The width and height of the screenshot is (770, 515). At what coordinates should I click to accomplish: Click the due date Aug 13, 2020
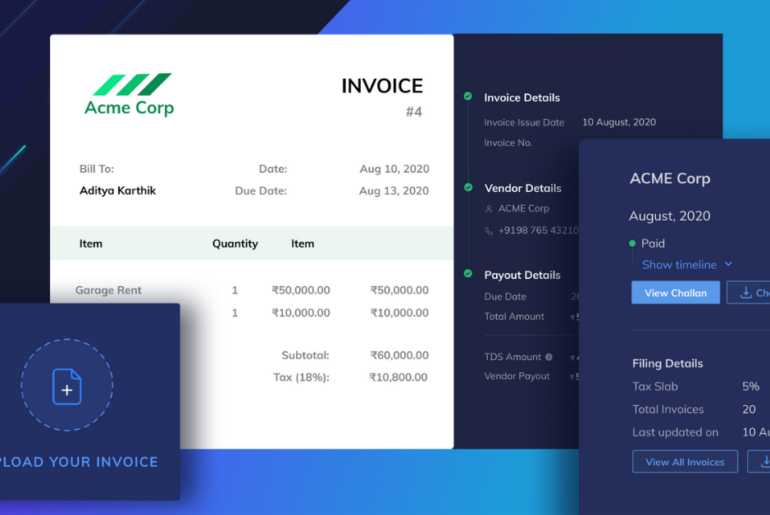[x=394, y=190]
